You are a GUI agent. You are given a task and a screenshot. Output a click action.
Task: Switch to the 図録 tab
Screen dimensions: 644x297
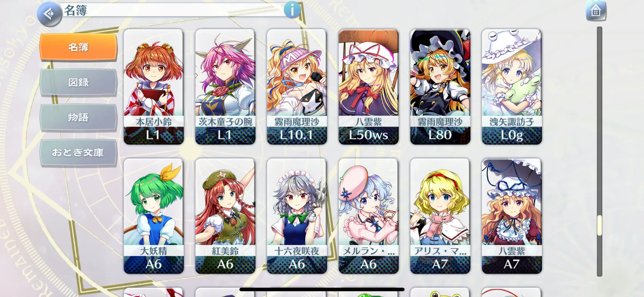tap(78, 82)
